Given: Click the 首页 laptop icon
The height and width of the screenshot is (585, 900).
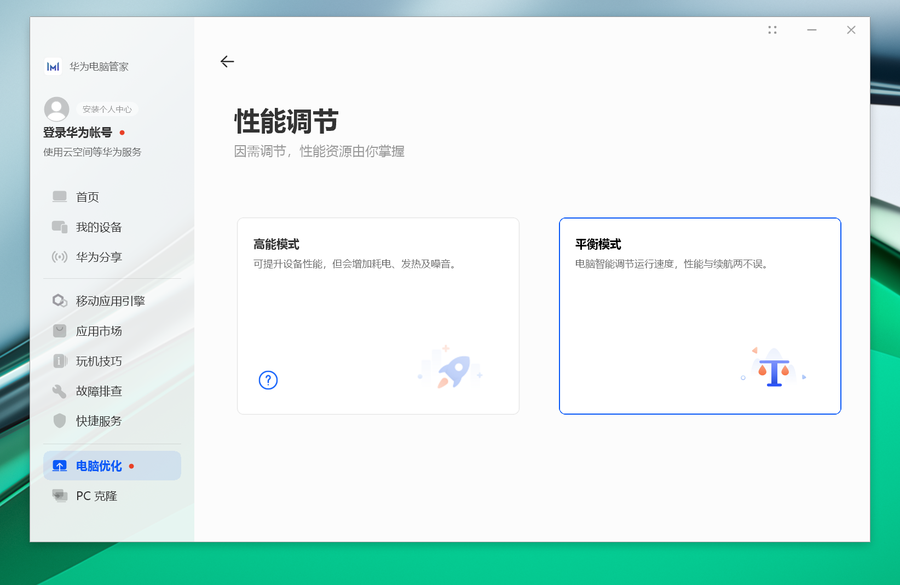Looking at the screenshot, I should [60, 197].
